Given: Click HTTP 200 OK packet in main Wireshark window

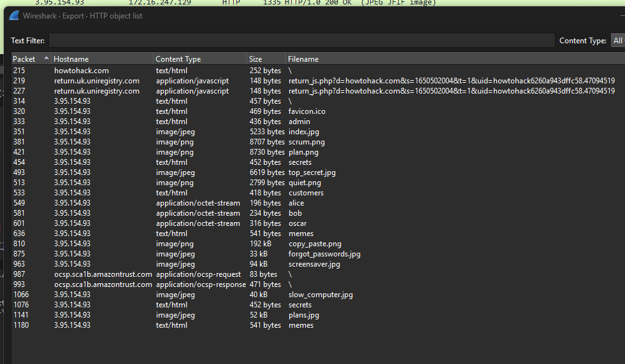Looking at the screenshot, I should [312, 3].
